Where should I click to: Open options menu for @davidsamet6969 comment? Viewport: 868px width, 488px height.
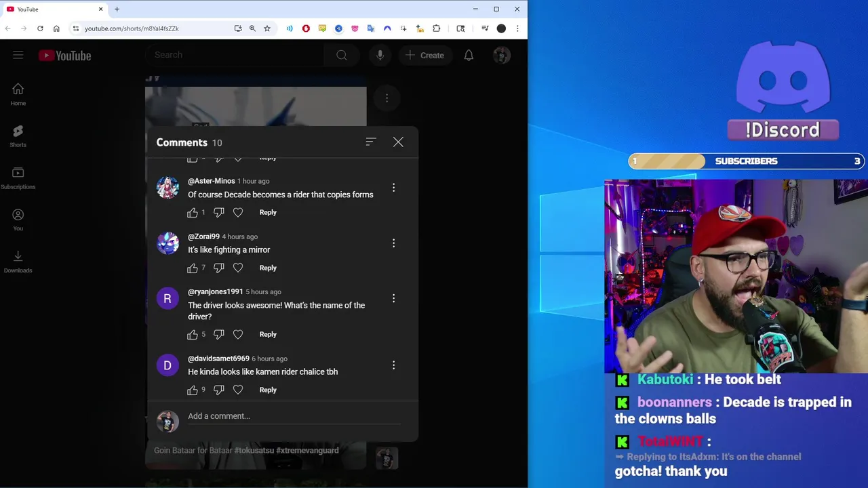point(393,365)
